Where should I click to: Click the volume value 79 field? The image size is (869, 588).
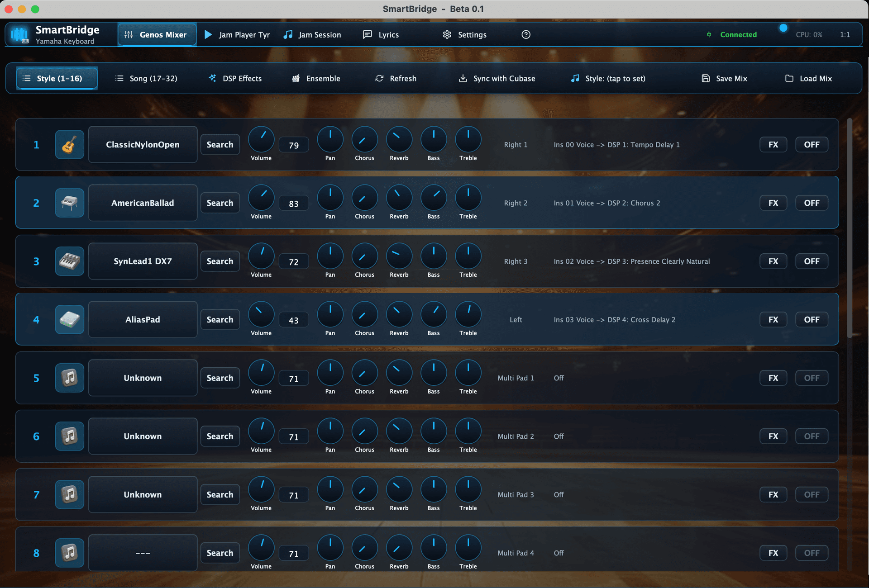point(294,145)
